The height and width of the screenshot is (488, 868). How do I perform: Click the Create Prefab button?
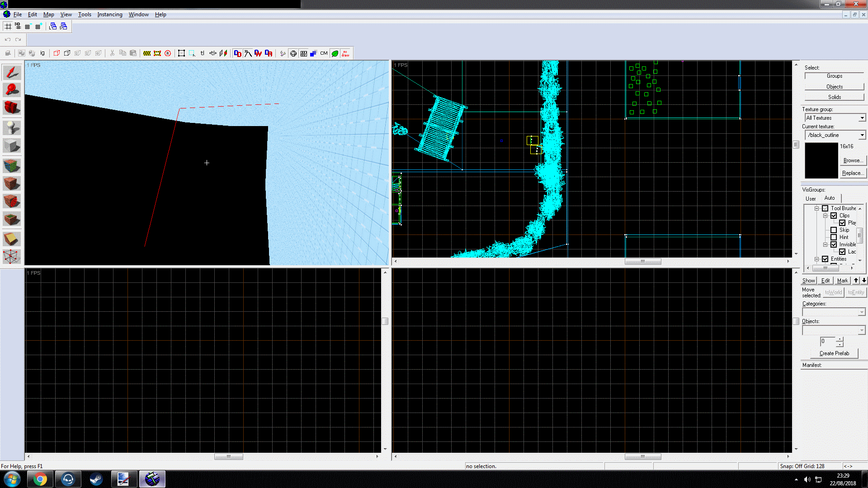coord(834,353)
